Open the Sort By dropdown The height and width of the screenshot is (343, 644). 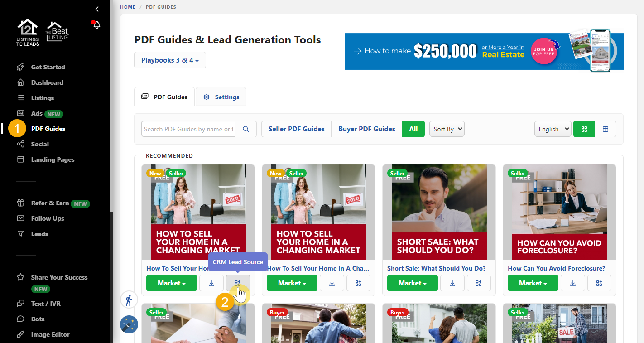pos(447,129)
